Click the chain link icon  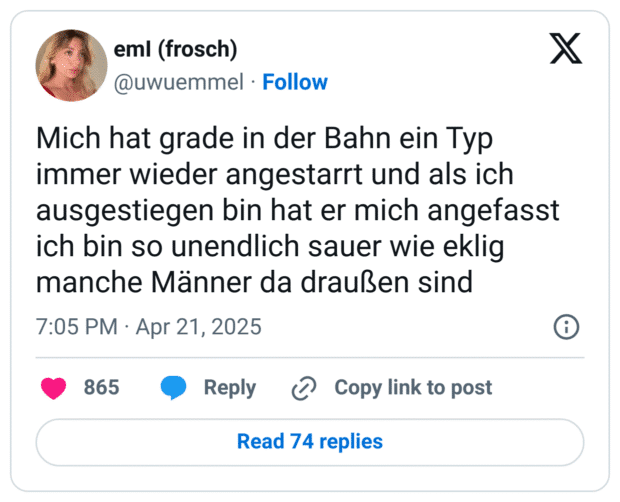(303, 389)
